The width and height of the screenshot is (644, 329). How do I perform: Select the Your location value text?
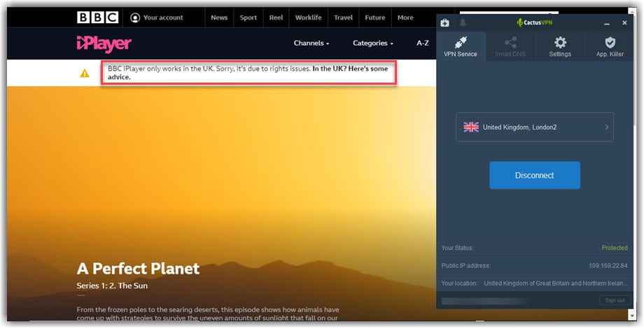click(x=556, y=283)
